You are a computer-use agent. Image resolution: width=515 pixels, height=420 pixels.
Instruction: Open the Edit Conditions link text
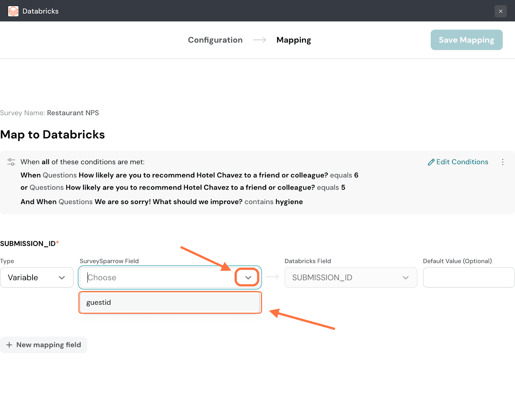[462, 162]
